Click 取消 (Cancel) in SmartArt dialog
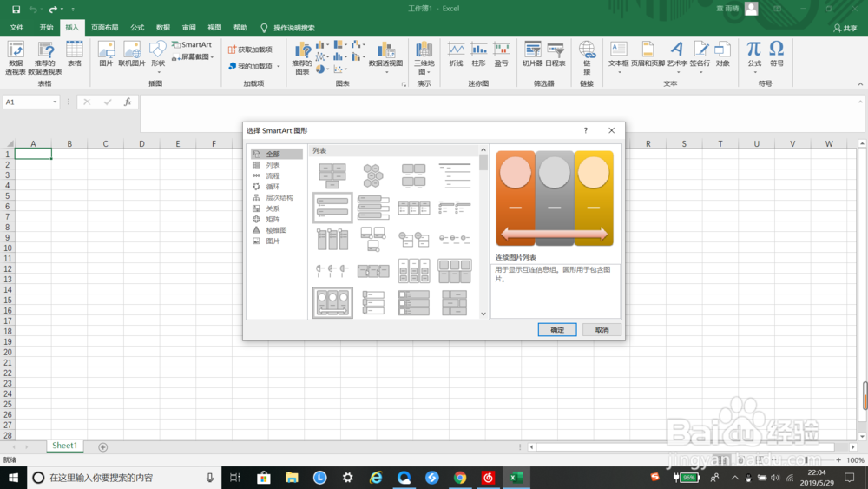The image size is (868, 489). pyautogui.click(x=602, y=329)
